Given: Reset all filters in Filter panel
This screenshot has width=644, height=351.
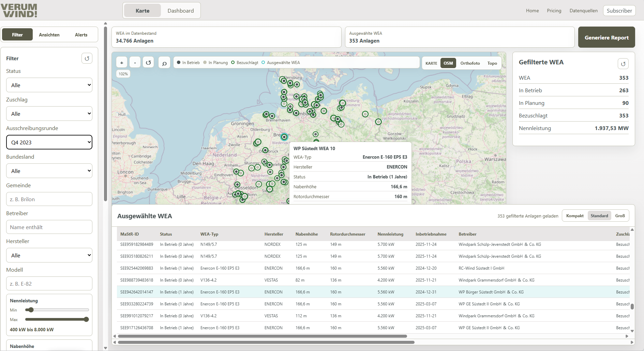Looking at the screenshot, I should click(x=87, y=59).
